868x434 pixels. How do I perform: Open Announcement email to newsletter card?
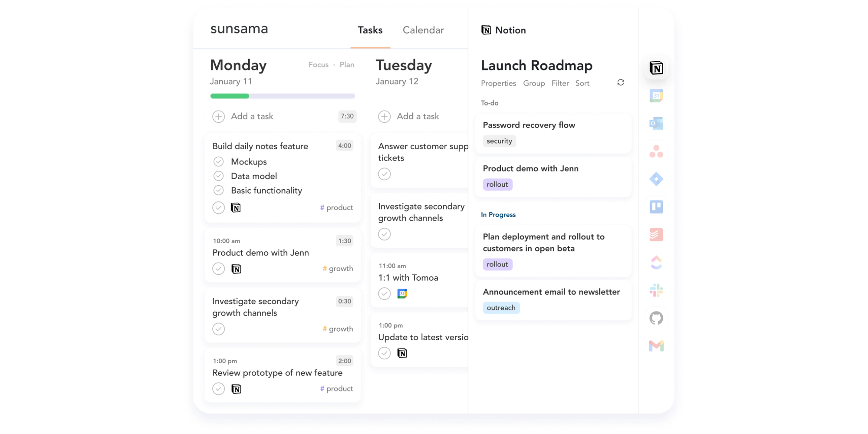point(553,300)
